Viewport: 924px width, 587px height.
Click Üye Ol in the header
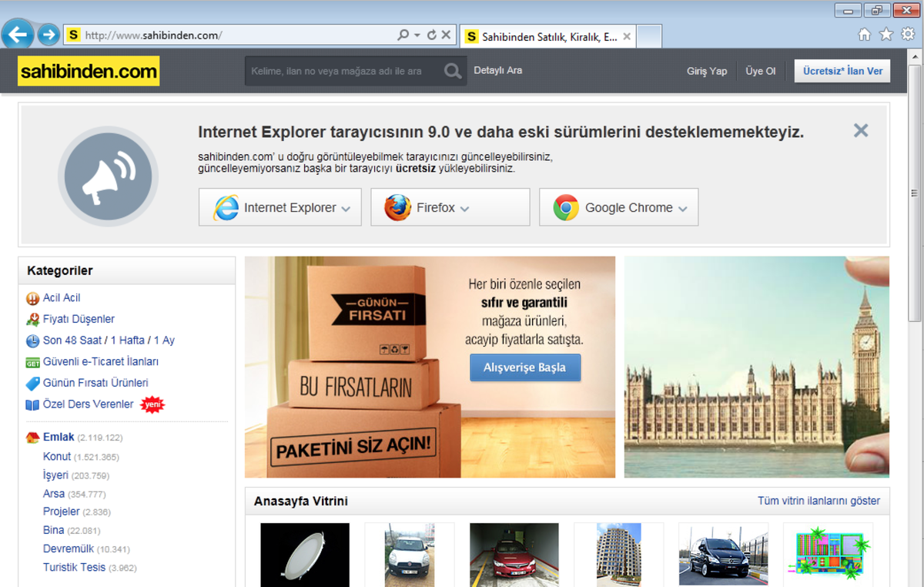tap(761, 71)
